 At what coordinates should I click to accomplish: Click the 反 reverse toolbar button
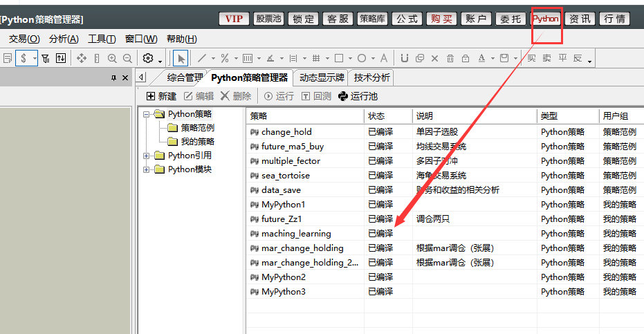(578, 58)
